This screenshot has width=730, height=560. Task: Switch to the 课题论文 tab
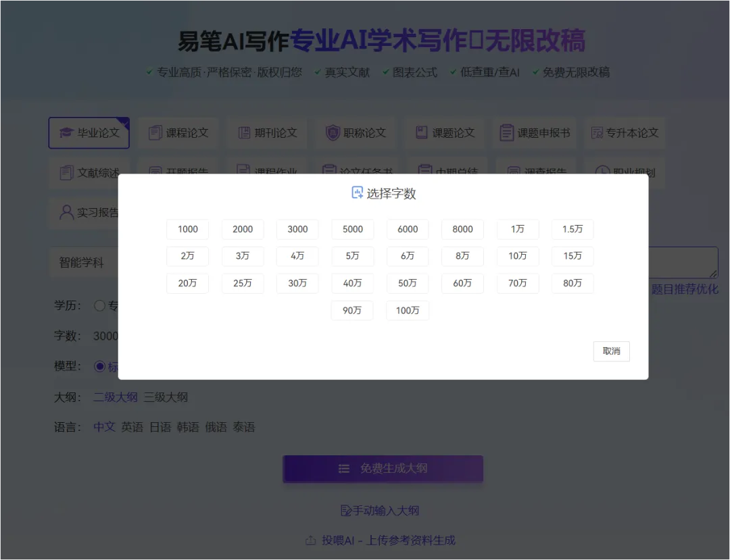tap(445, 133)
